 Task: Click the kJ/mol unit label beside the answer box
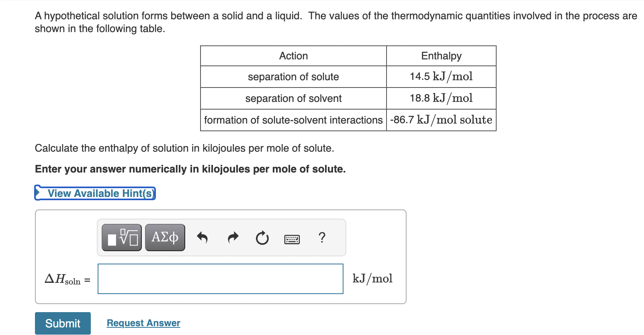(372, 278)
